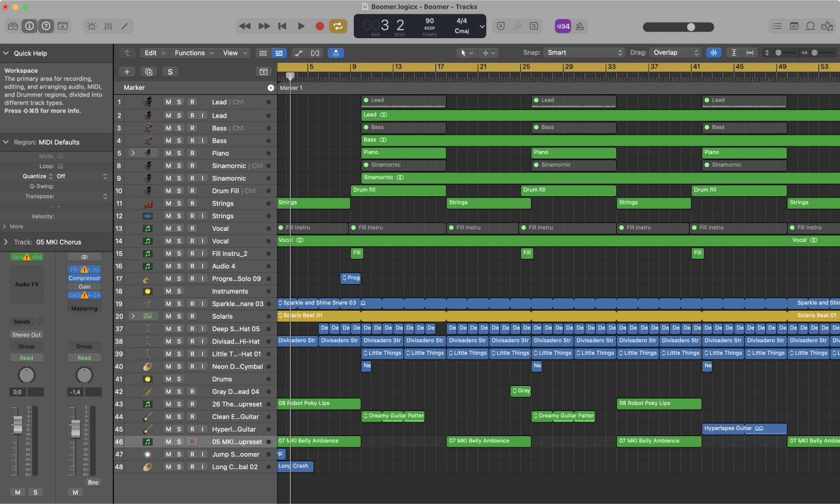Toggle the blue Catch Playhead button
This screenshot has height=504, width=840.
[x=336, y=53]
